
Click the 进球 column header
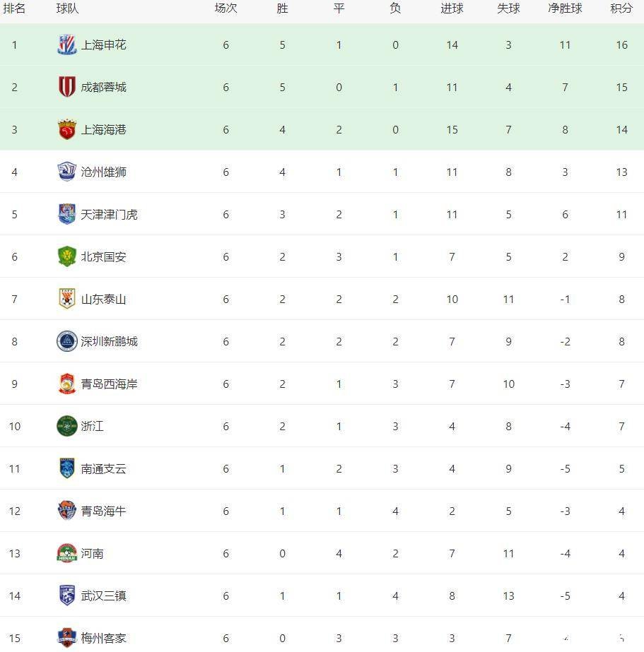[452, 9]
